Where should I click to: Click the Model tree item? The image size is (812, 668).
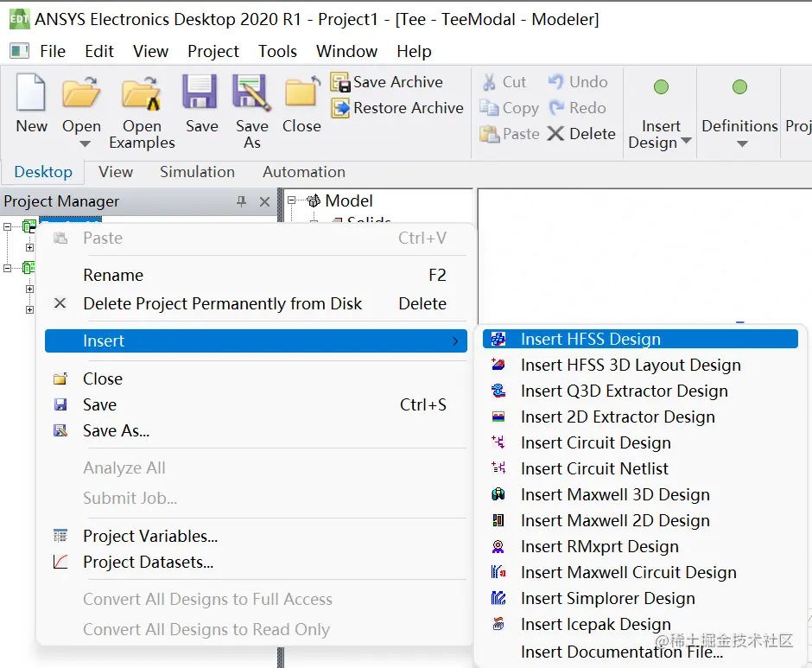click(348, 200)
